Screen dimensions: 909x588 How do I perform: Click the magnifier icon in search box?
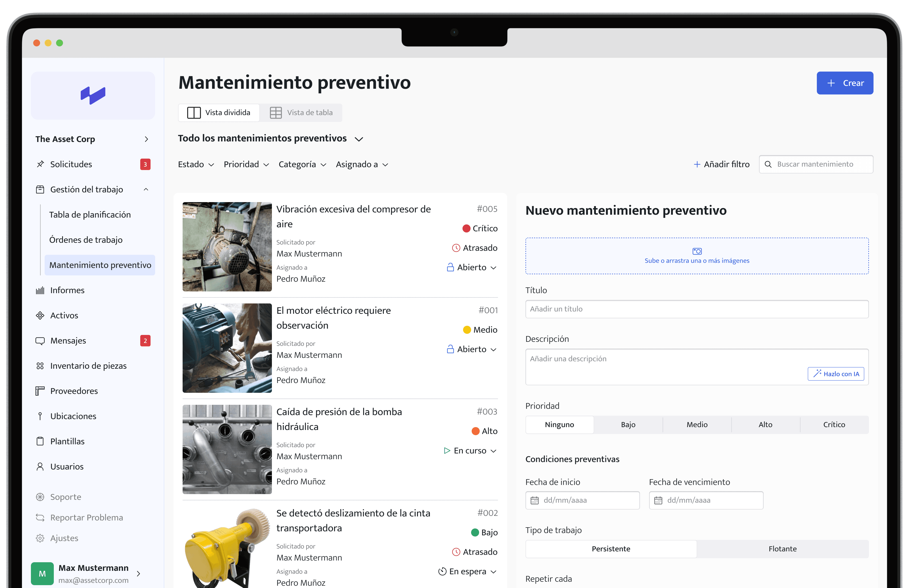[x=768, y=164]
